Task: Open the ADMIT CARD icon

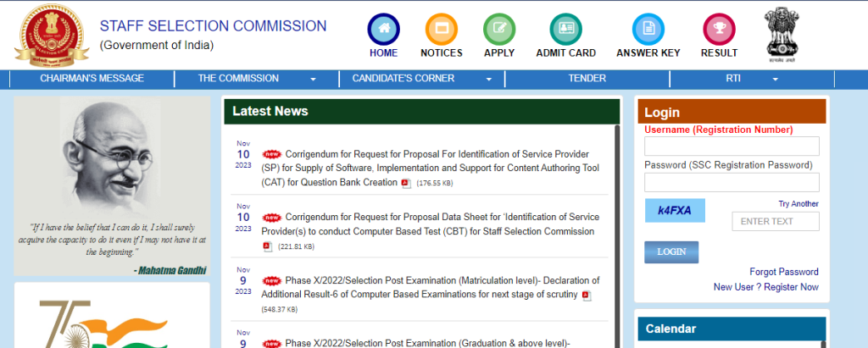Action: click(565, 30)
